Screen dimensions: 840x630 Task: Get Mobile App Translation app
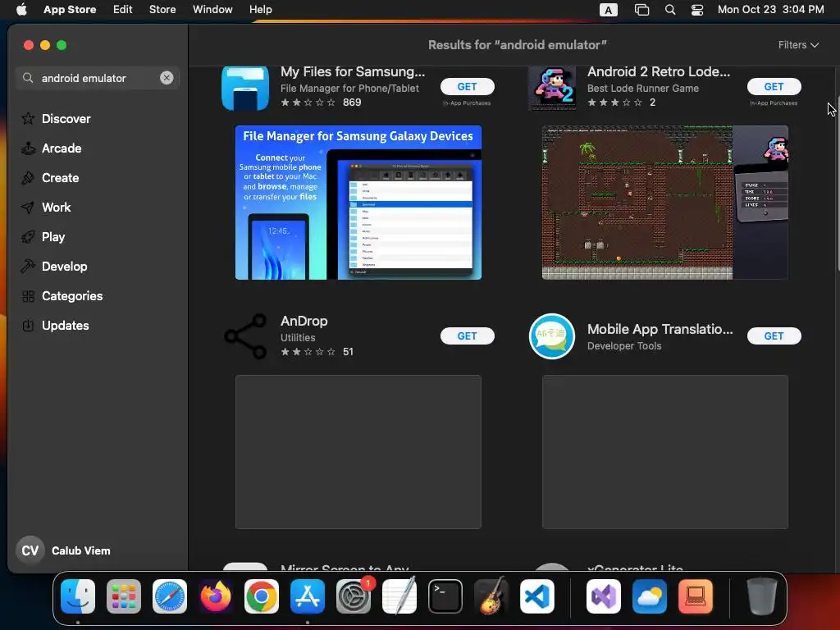[774, 336]
